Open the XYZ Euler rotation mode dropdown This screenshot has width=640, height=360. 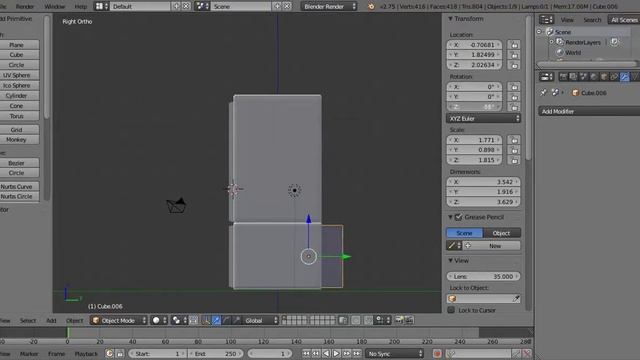(483, 118)
